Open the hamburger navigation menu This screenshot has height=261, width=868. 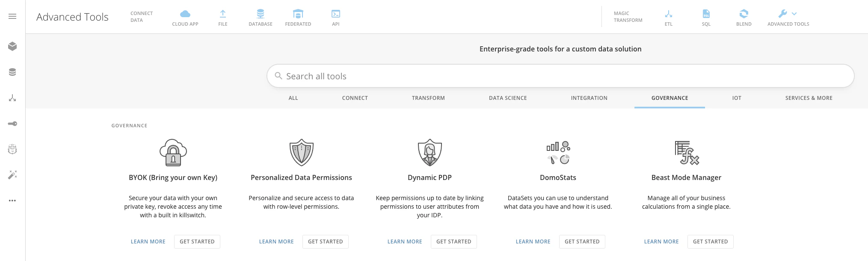(x=12, y=16)
